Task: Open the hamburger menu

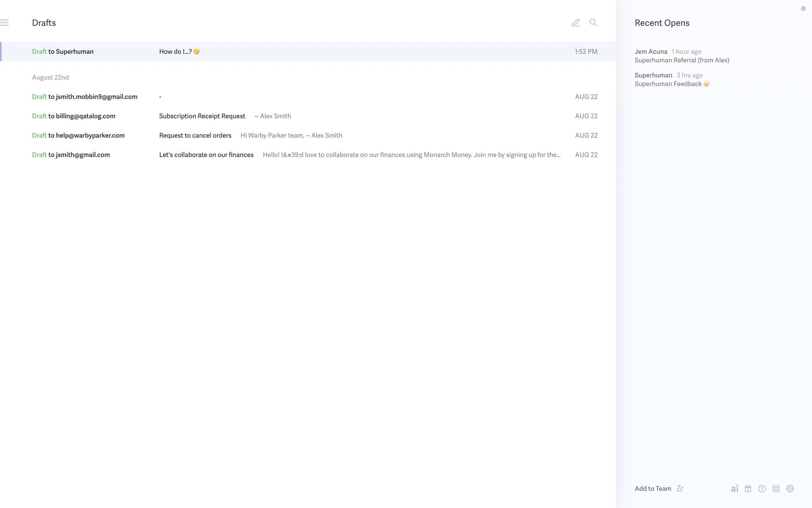Action: point(5,23)
